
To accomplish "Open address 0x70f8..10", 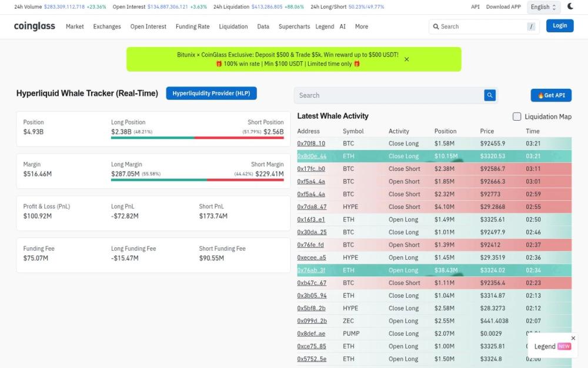I will [311, 144].
